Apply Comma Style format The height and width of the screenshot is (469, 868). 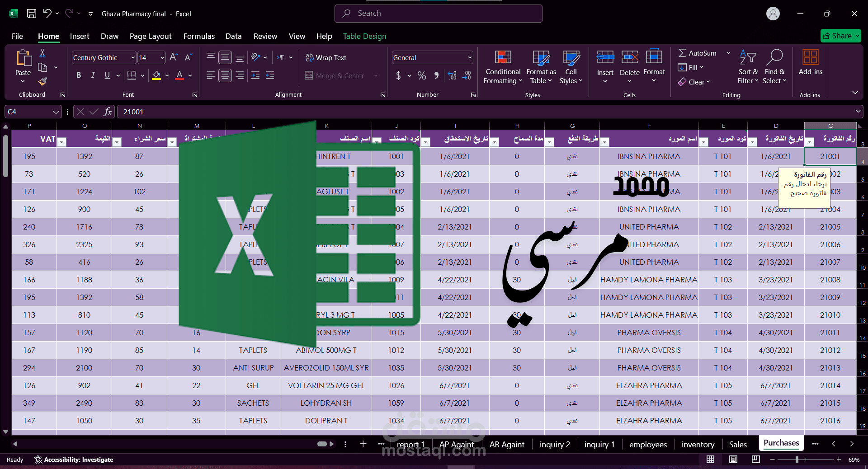pos(436,75)
